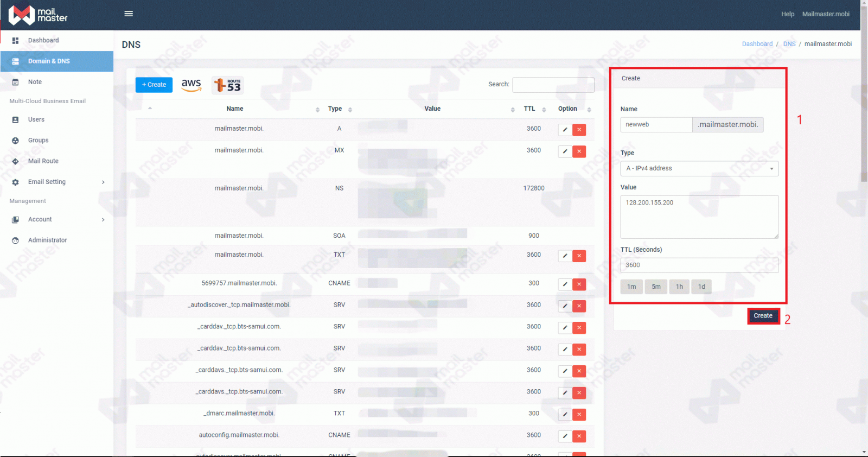Select the 172800 TTL cell

tap(534, 188)
